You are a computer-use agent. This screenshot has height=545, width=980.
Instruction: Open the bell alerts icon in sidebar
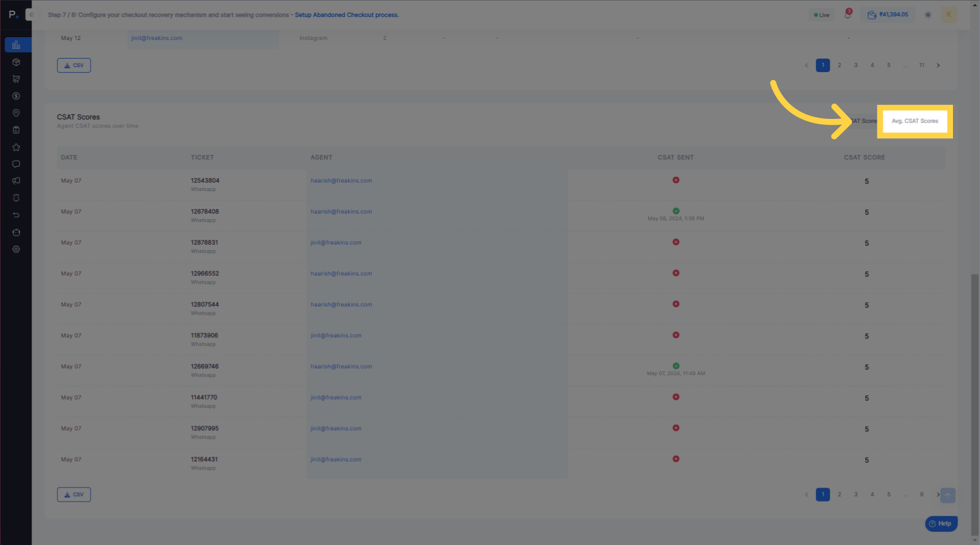tap(16, 198)
